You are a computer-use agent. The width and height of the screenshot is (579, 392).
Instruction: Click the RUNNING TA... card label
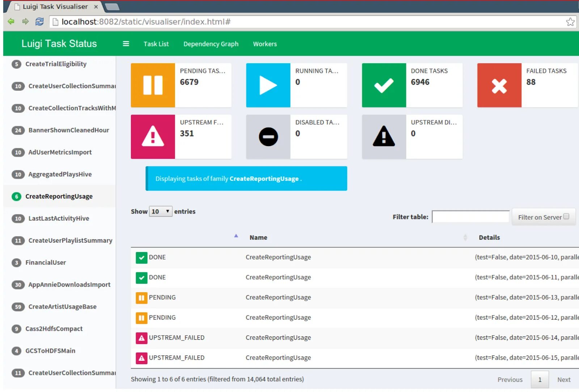click(x=317, y=71)
